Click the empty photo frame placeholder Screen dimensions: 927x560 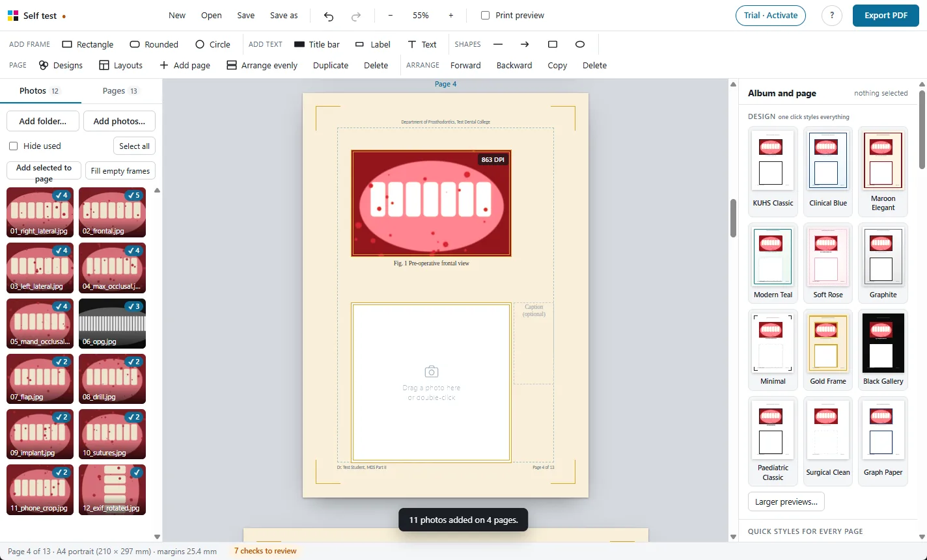click(431, 382)
